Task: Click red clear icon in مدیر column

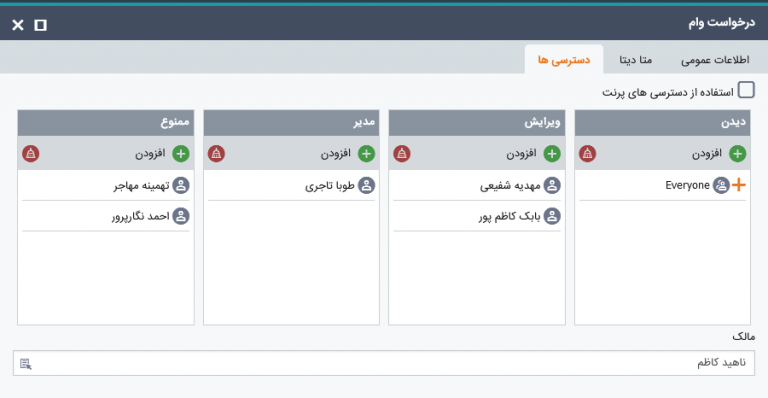Action: (x=216, y=154)
